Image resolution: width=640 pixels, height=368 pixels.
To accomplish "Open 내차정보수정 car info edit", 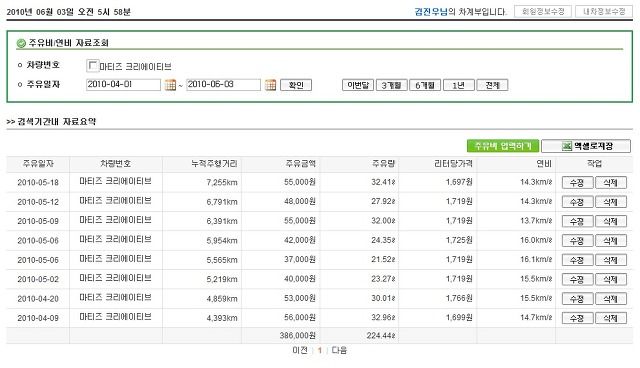I will click(604, 11).
